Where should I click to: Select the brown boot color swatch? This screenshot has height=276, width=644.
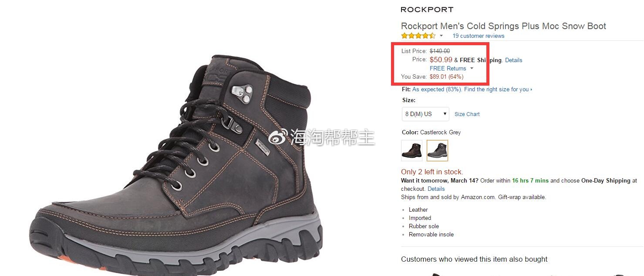(x=411, y=150)
